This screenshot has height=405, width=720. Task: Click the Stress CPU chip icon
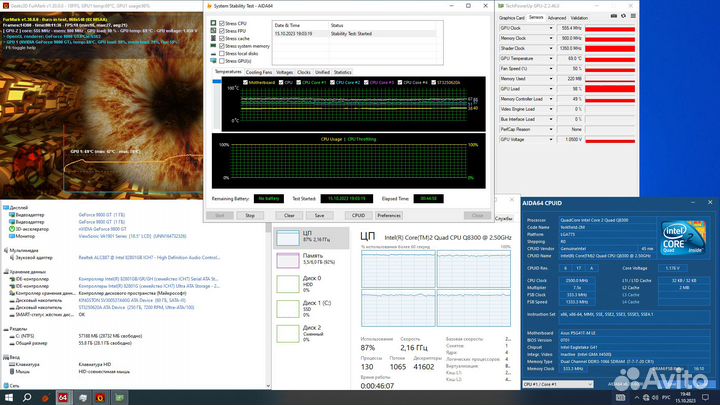[213, 23]
